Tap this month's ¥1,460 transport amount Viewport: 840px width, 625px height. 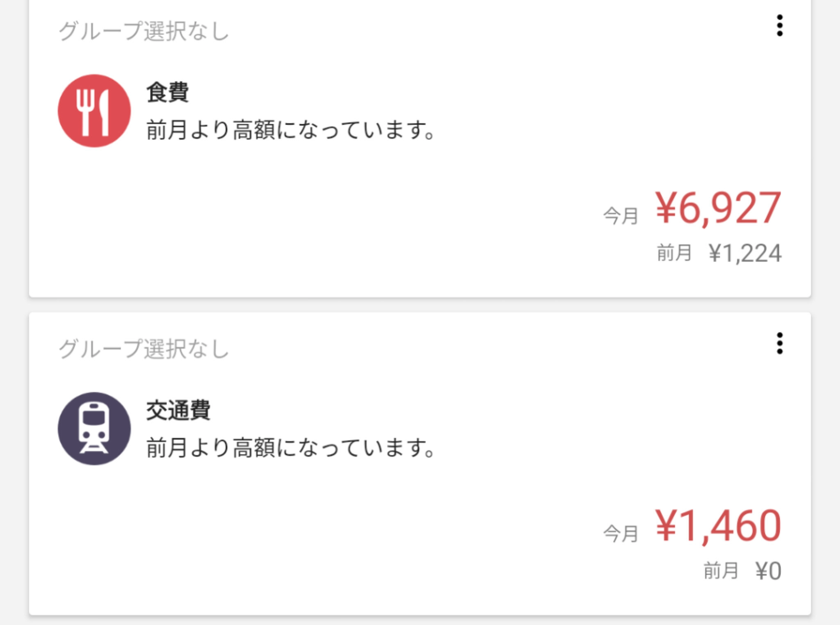click(x=718, y=526)
